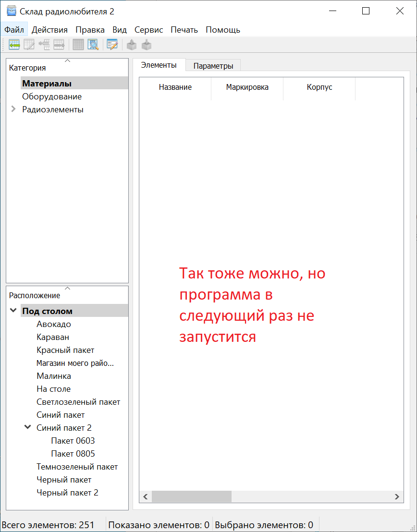Click the grey table grid toolbar icon

(78, 45)
